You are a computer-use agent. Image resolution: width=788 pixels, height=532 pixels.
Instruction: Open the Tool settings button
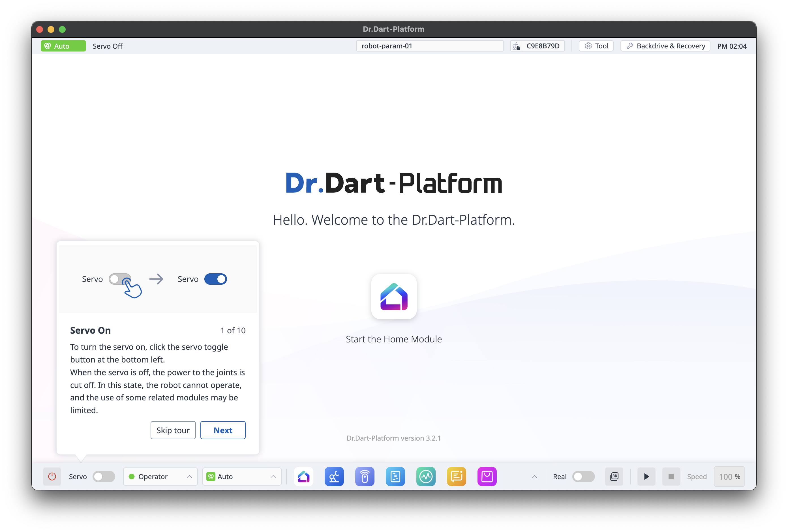tap(596, 46)
